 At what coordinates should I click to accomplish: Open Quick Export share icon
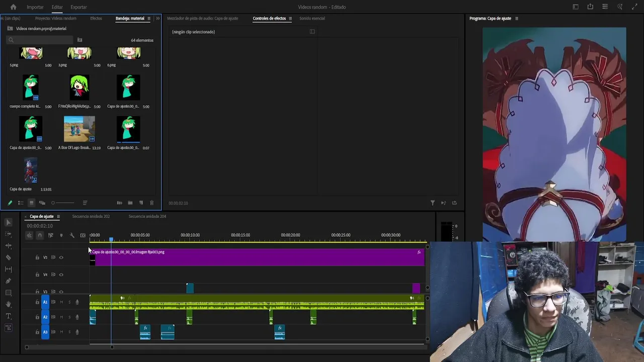[590, 7]
